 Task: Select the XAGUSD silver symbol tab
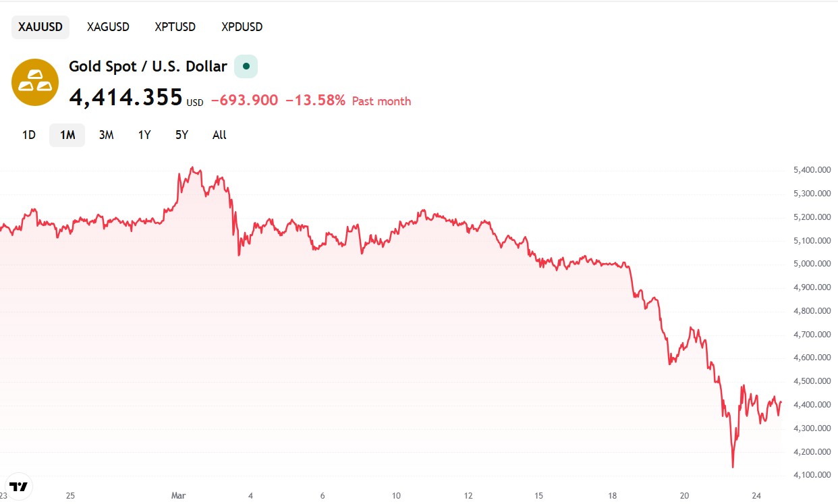click(x=107, y=27)
